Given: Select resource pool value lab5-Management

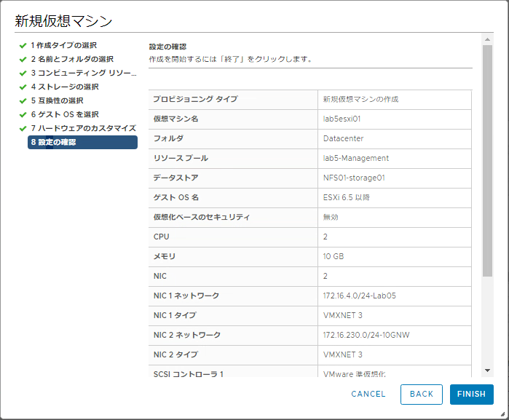Looking at the screenshot, I should click(356, 158).
